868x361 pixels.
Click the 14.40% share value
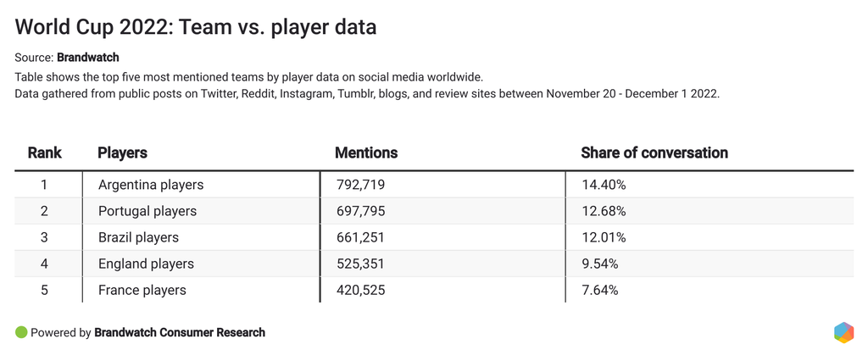[604, 185]
